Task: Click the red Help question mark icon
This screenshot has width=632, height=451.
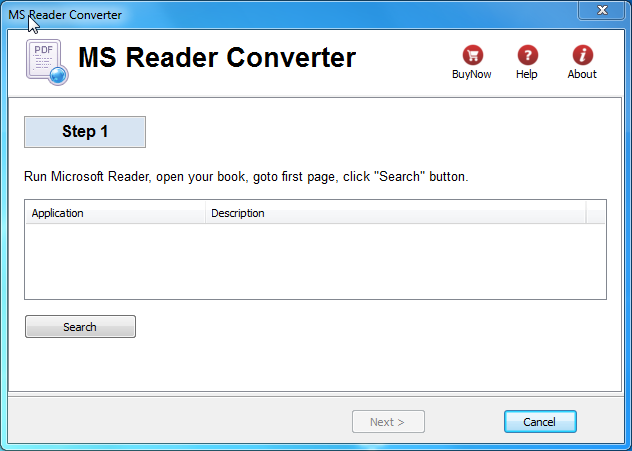Action: tap(527, 55)
